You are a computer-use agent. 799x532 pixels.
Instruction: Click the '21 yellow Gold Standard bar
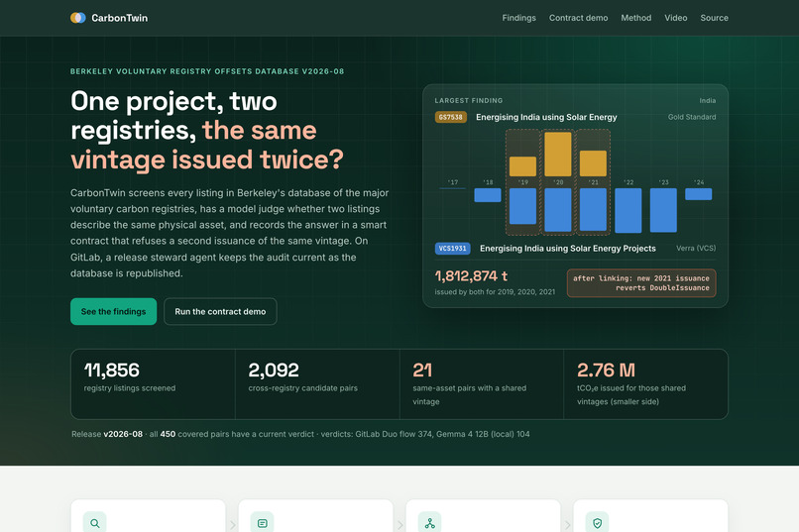click(x=593, y=163)
